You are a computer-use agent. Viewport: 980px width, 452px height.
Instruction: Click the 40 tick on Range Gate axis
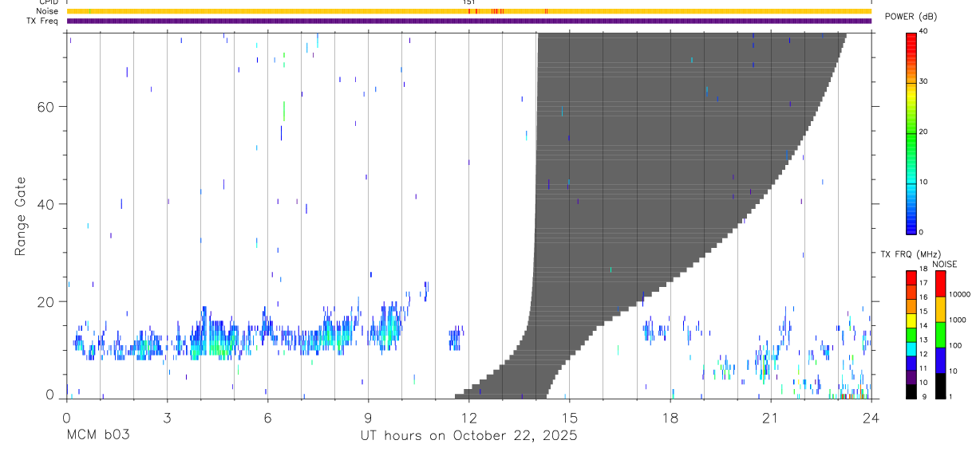46,204
